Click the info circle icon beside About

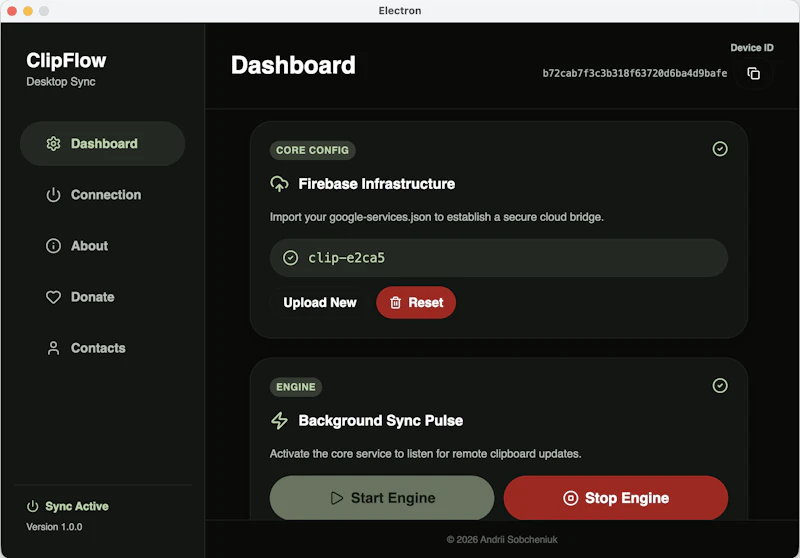(53, 246)
